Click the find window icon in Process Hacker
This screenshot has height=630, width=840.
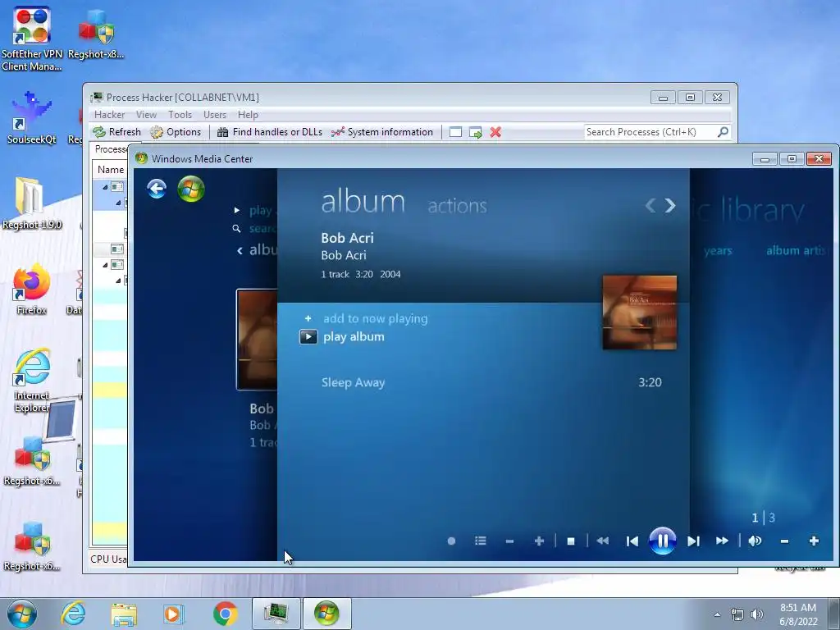click(x=455, y=132)
